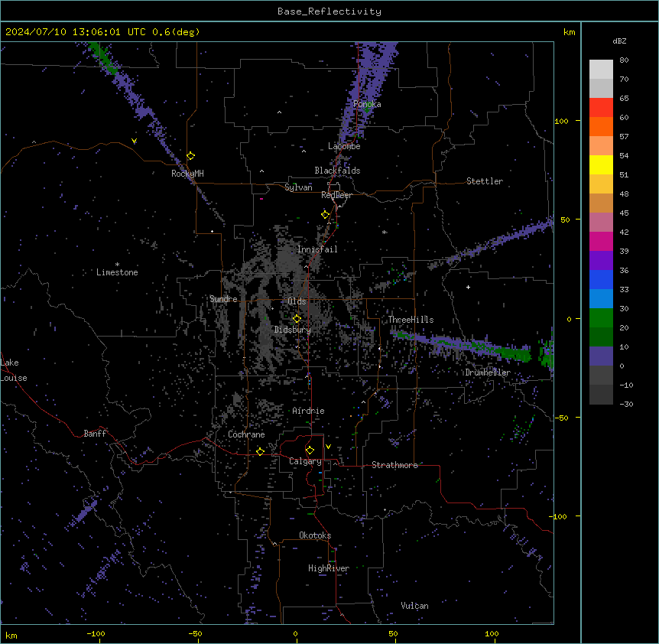This screenshot has height=644, width=659.
Task: Select the Airdrie label
Action: pyautogui.click(x=308, y=411)
